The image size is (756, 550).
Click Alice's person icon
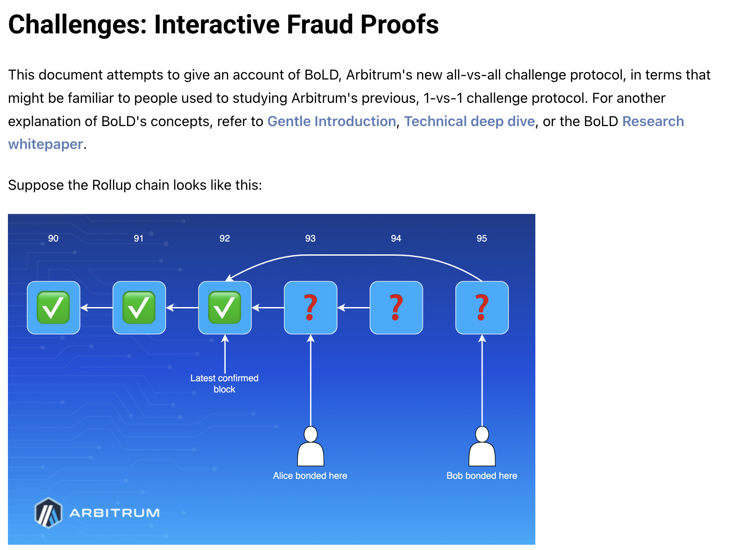coord(310,447)
